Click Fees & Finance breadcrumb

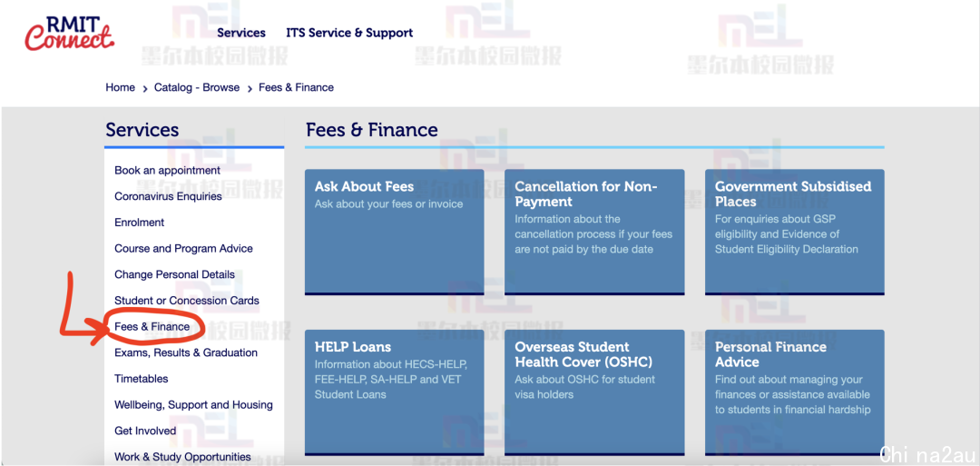point(296,87)
